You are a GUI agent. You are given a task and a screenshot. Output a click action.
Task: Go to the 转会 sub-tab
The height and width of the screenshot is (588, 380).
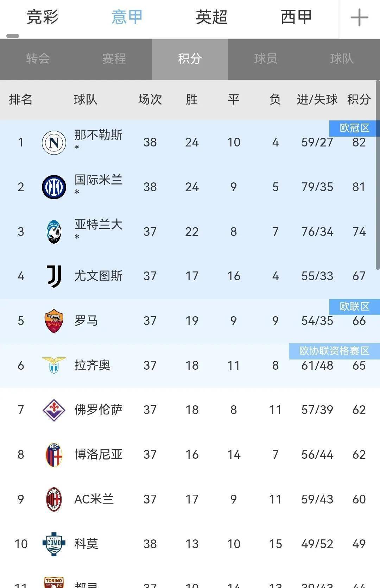(x=38, y=58)
